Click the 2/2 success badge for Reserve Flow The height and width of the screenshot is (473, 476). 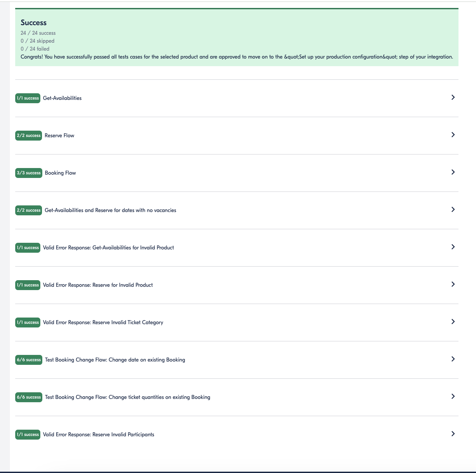coord(28,136)
